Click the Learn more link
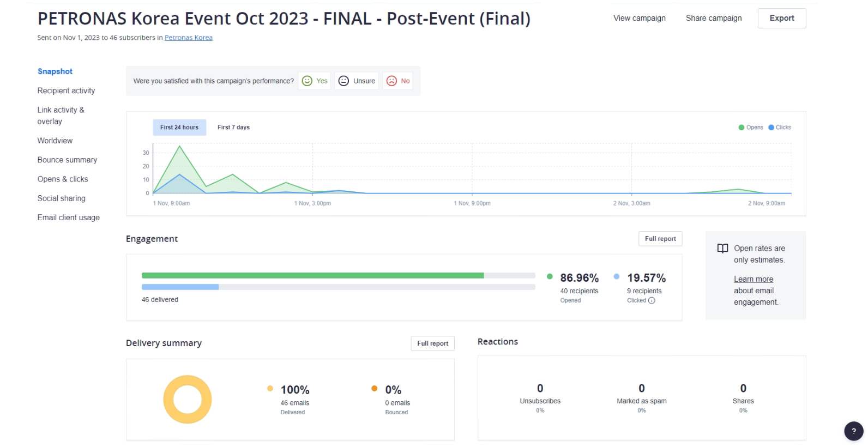 (x=753, y=279)
